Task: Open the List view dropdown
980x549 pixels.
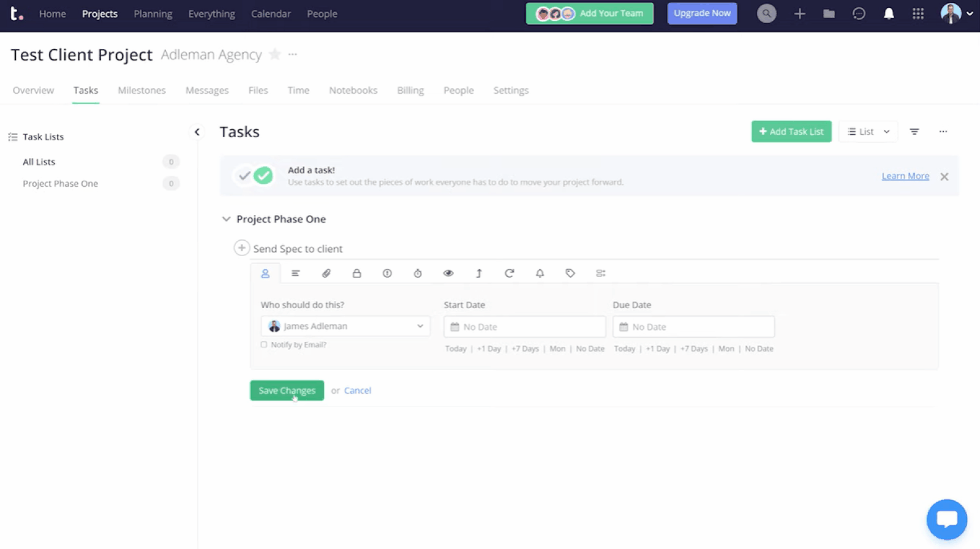Action: pyautogui.click(x=869, y=132)
